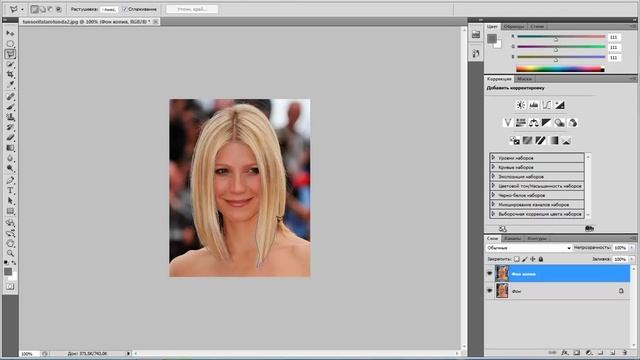
Task: Delete layer with the trash icon
Action: (624, 353)
